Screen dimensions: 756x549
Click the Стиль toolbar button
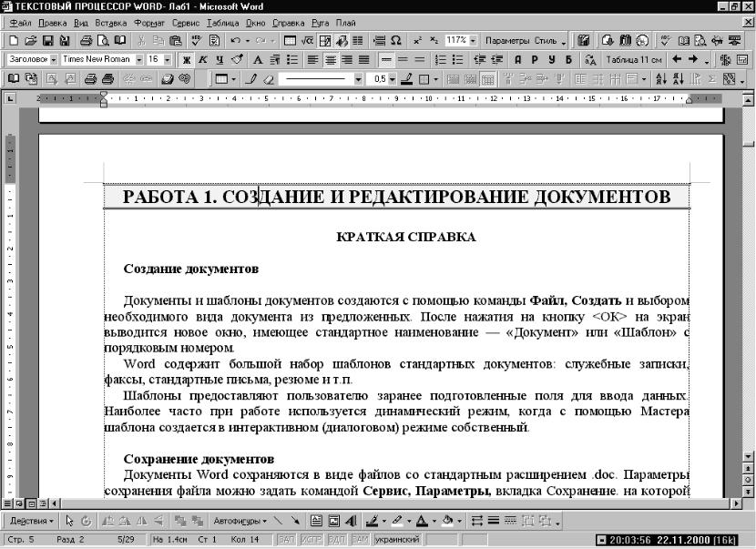click(x=546, y=40)
